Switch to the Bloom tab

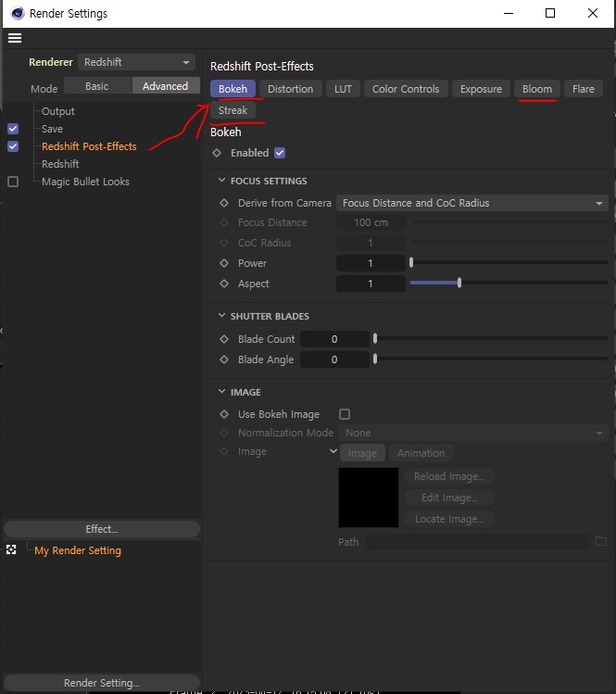click(537, 89)
